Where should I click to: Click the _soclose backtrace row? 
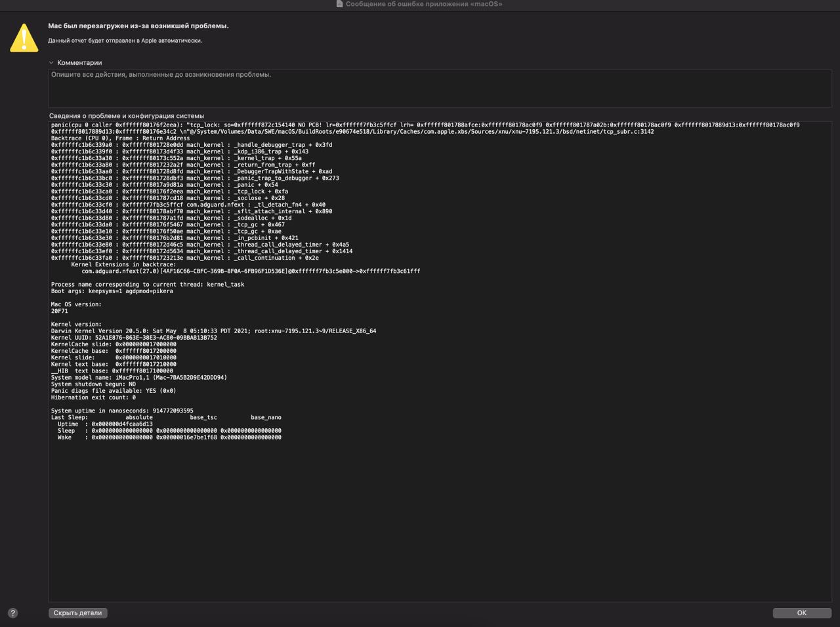(x=168, y=198)
